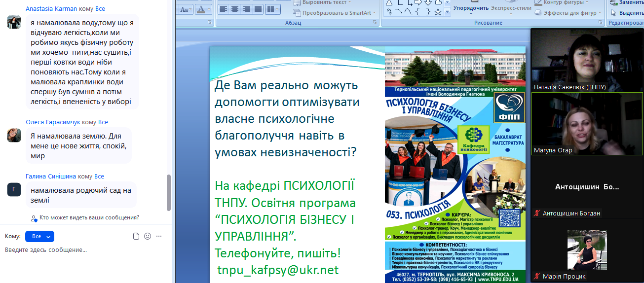Viewport: 644px width, 283px height.
Task: Select the star shape in shapes gallery
Action: tap(438, 12)
